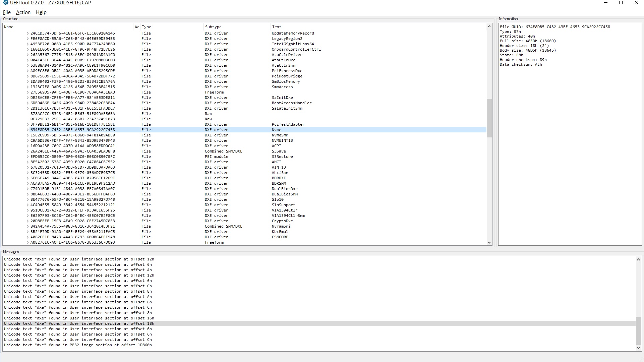The height and width of the screenshot is (362, 644).
Task: Click Header checksum line in Information
Action: pyautogui.click(x=523, y=60)
